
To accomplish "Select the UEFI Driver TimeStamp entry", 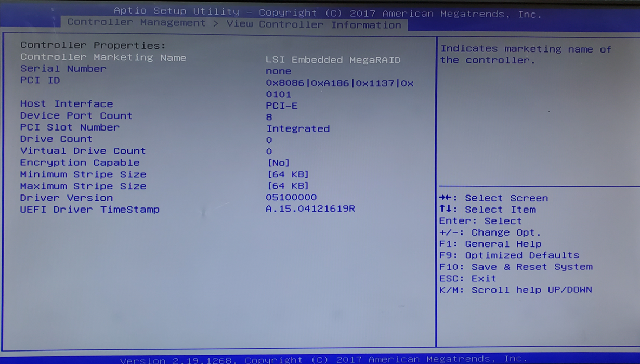I will 89,209.
